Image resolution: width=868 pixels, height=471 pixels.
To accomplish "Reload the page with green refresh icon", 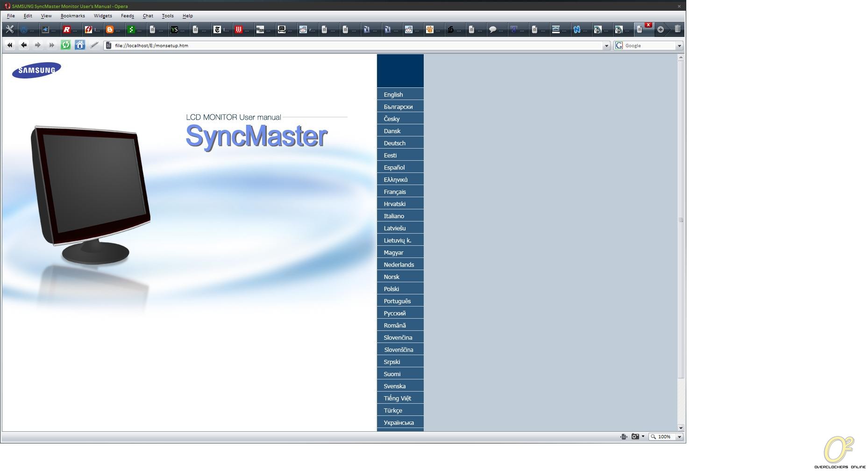I will tap(66, 45).
